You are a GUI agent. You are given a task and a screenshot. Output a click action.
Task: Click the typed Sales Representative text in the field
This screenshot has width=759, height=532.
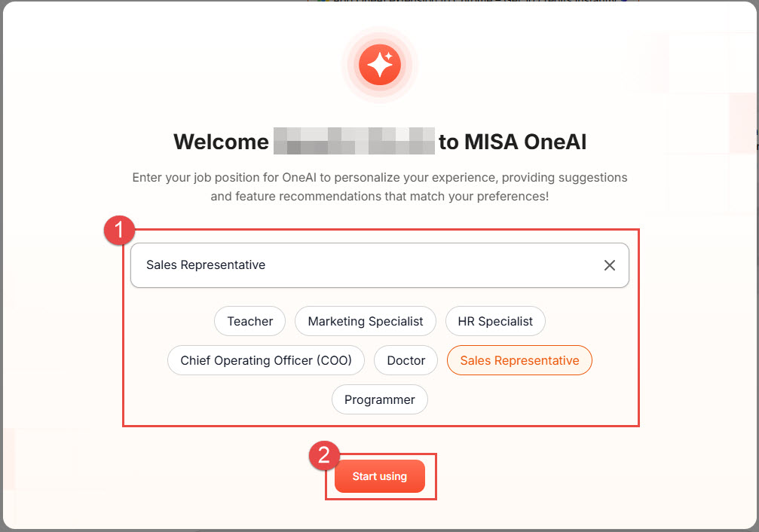(x=206, y=265)
